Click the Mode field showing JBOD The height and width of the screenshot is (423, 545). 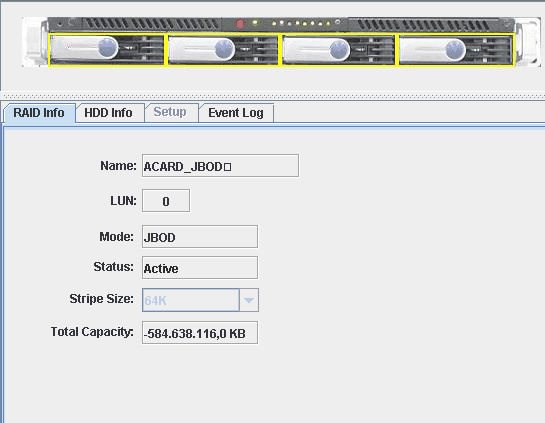pyautogui.click(x=200, y=237)
